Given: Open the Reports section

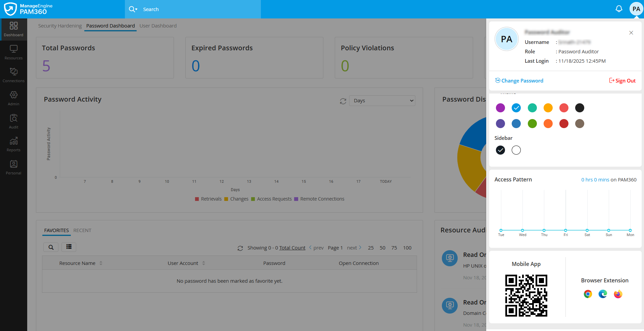Looking at the screenshot, I should [x=13, y=144].
